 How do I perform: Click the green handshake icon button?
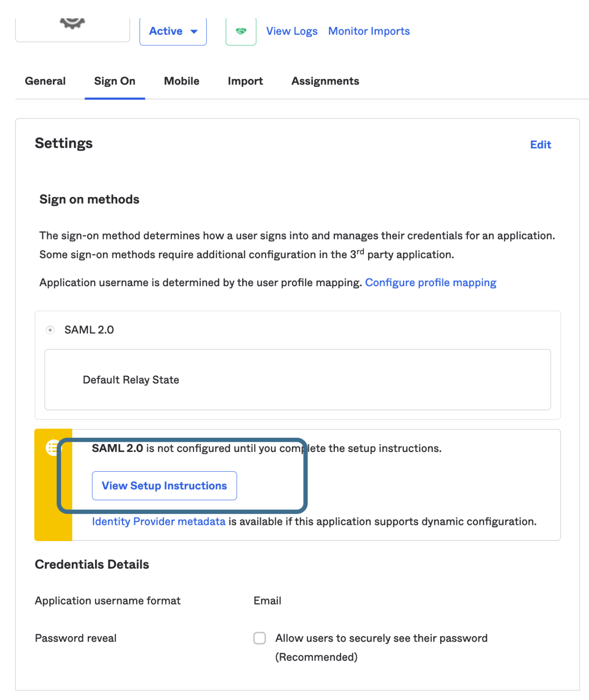(x=241, y=31)
